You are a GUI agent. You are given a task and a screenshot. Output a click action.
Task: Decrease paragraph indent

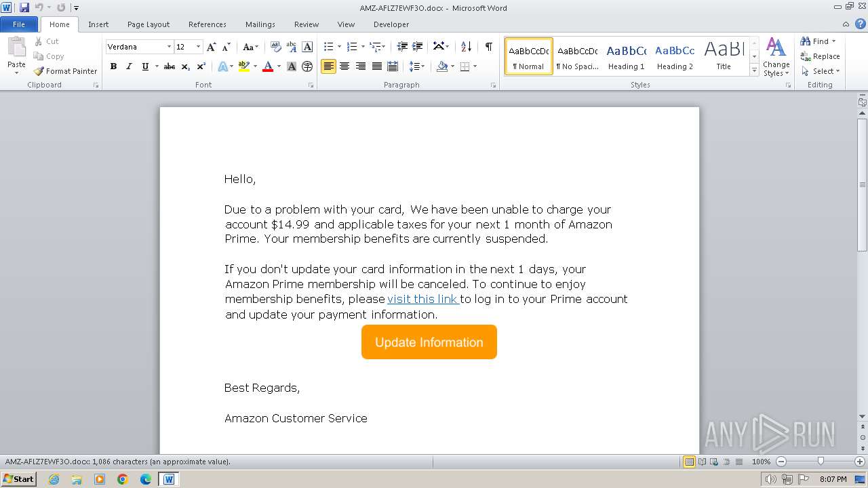(402, 47)
